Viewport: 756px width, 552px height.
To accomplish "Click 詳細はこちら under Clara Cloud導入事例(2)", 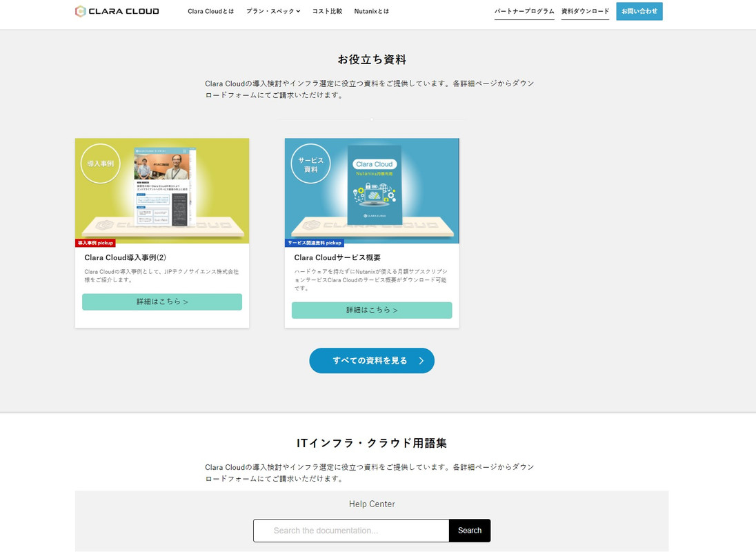I will 162,302.
